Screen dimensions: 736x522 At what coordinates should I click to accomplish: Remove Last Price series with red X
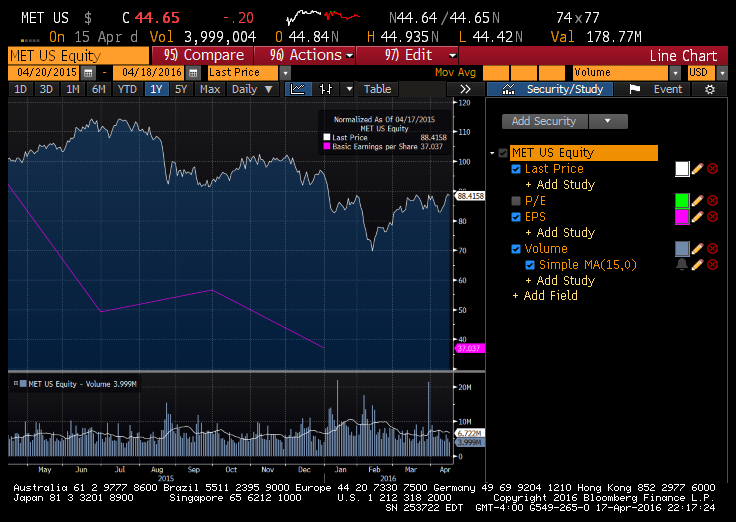coord(713,169)
